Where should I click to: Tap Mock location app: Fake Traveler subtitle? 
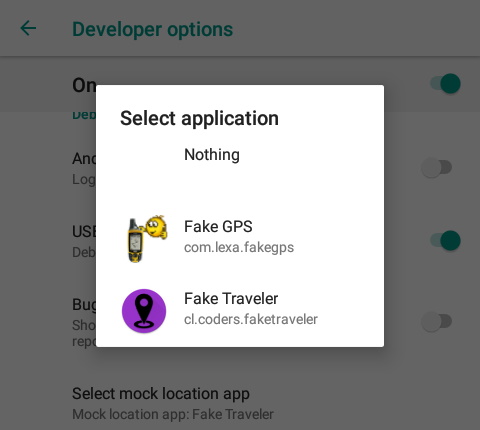tap(173, 414)
